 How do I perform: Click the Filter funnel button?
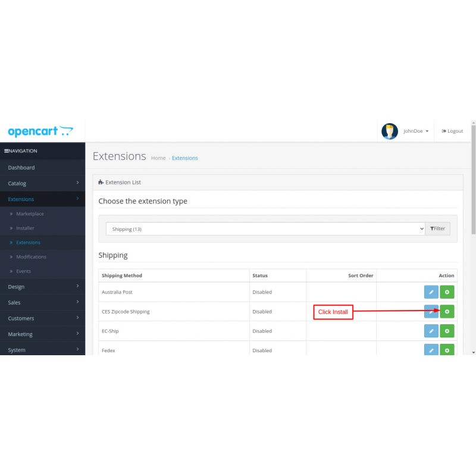point(437,228)
